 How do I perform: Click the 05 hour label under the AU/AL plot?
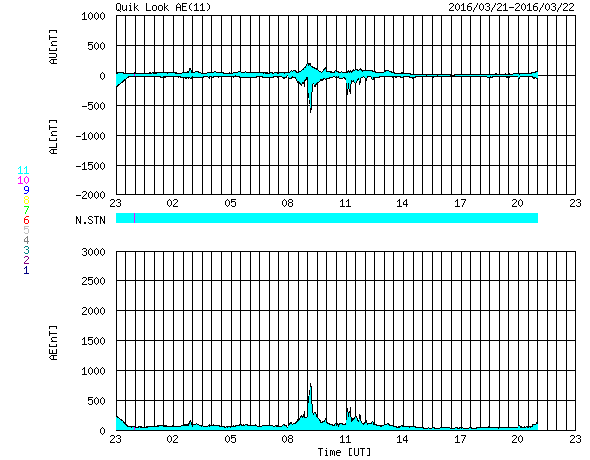(x=230, y=203)
